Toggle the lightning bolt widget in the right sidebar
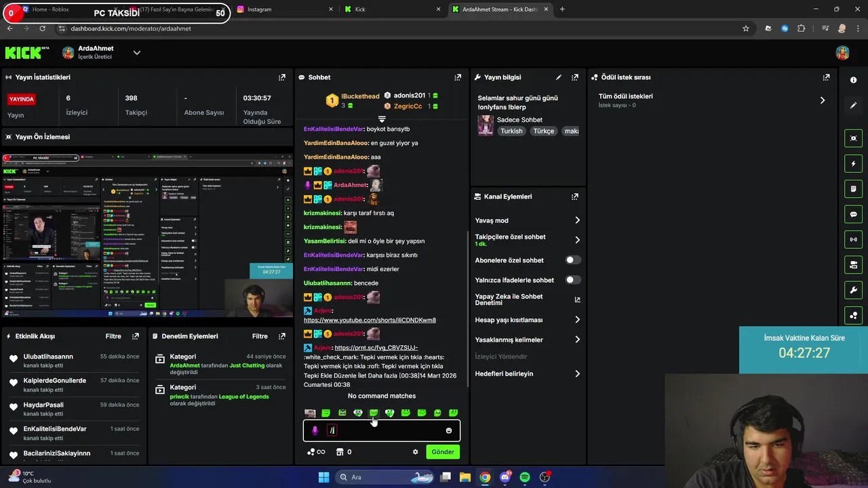 pos(853,163)
